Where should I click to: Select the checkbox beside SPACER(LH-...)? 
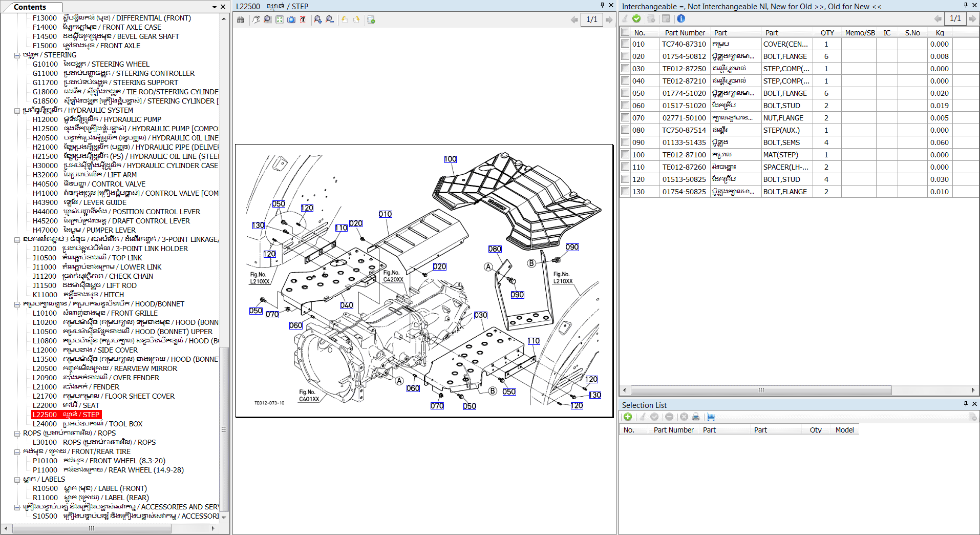[625, 167]
